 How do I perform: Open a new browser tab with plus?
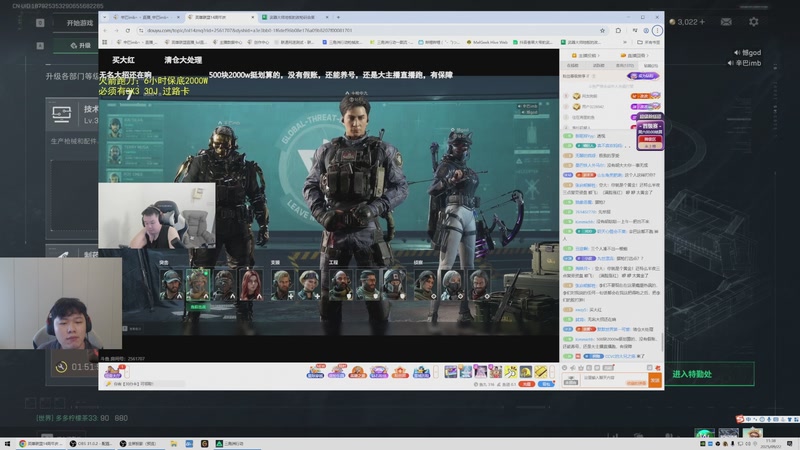[x=338, y=17]
